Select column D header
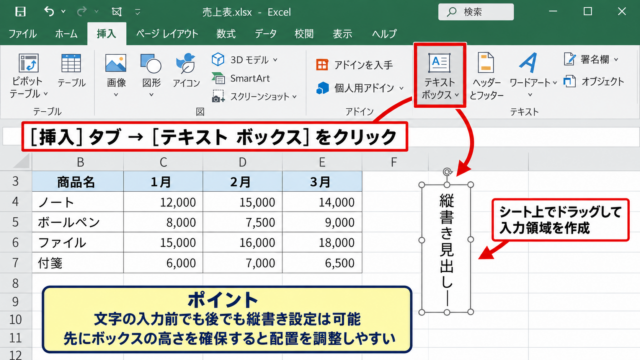 (x=242, y=162)
